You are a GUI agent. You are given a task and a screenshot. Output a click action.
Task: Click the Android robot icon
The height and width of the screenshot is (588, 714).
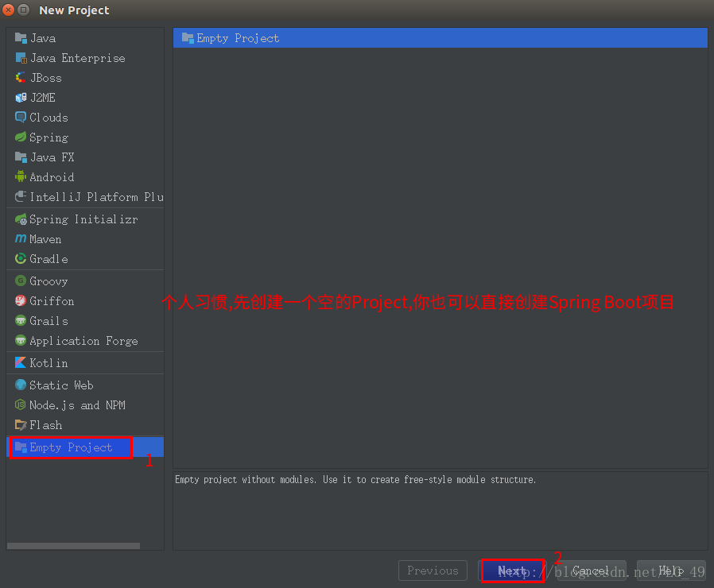[21, 176]
